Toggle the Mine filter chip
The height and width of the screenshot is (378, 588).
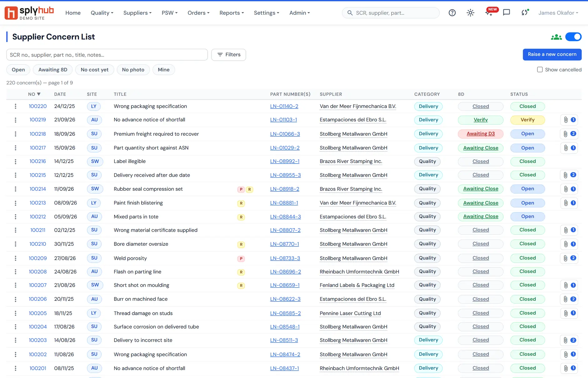coord(164,70)
